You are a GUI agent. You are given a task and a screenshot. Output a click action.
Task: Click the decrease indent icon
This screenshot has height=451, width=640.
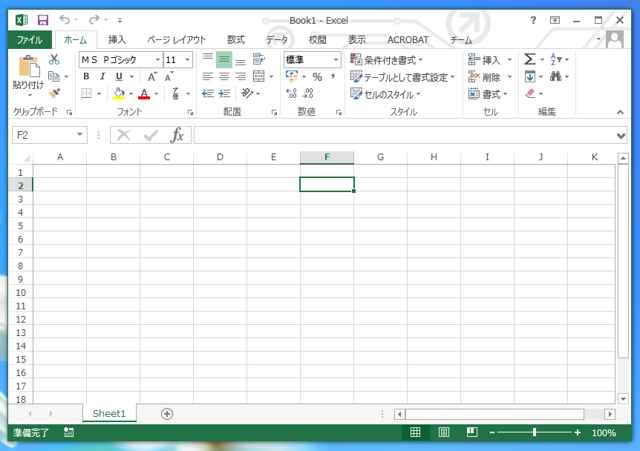click(208, 93)
